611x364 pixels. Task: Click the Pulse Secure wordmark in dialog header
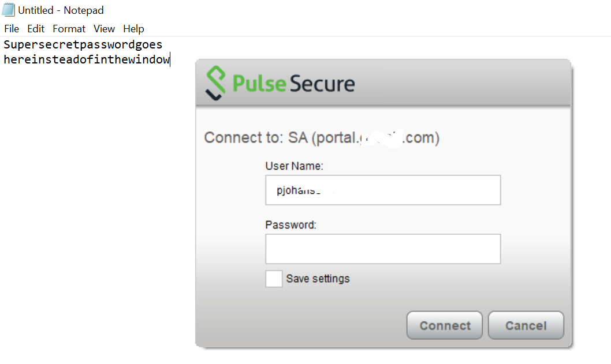293,83
